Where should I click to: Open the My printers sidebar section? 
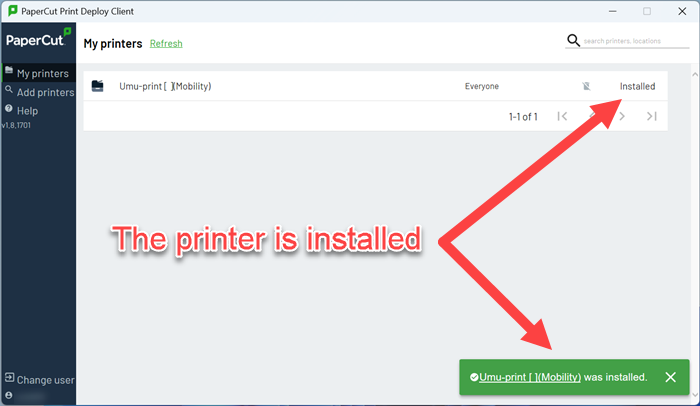pos(38,73)
